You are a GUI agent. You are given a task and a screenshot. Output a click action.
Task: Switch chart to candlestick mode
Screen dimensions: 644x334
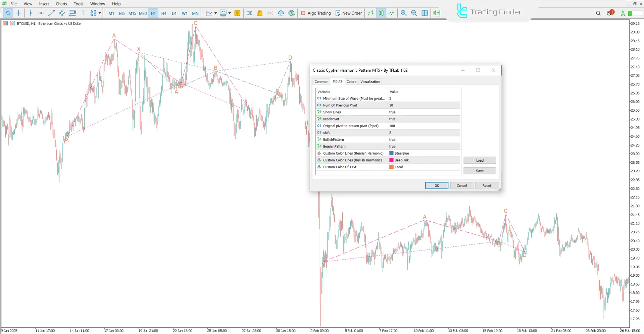381,13
